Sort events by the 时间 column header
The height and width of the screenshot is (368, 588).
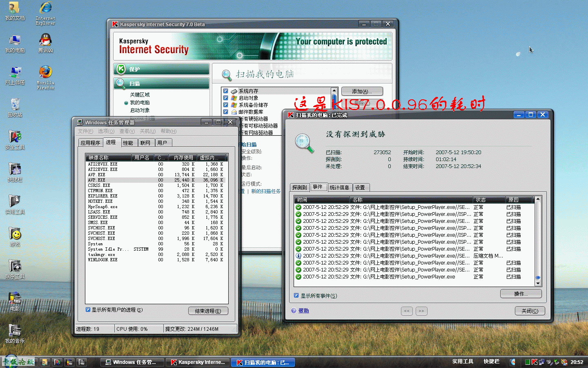pos(322,200)
